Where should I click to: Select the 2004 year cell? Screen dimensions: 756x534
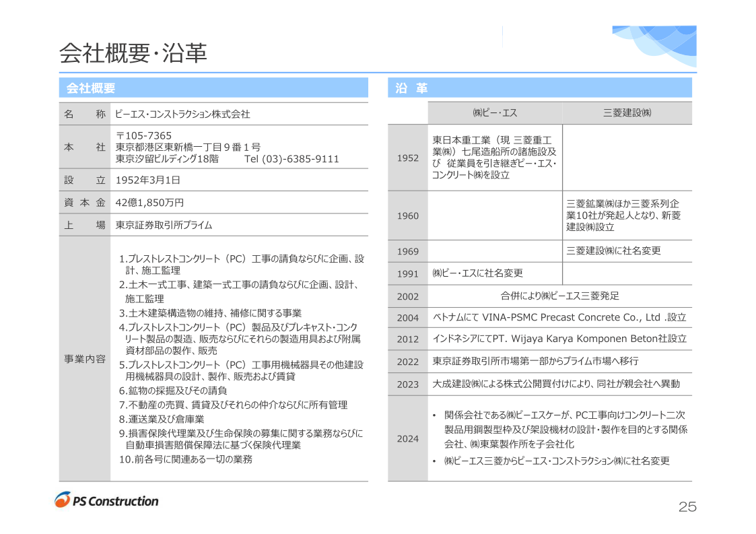click(408, 318)
